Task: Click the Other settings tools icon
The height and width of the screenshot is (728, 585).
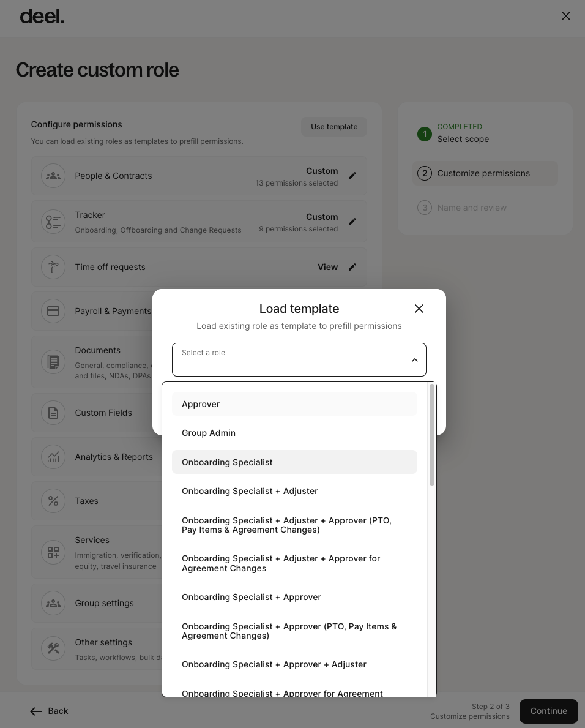Action: click(53, 648)
